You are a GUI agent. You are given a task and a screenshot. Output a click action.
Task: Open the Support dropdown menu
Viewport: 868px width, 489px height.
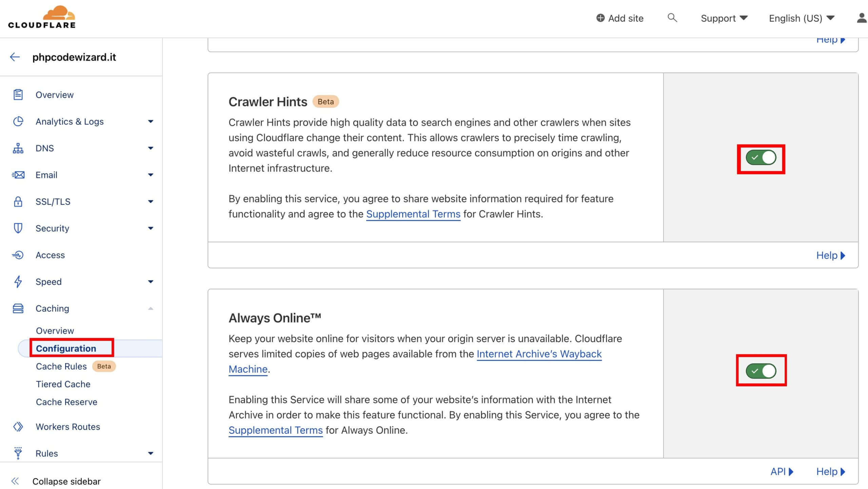point(723,18)
